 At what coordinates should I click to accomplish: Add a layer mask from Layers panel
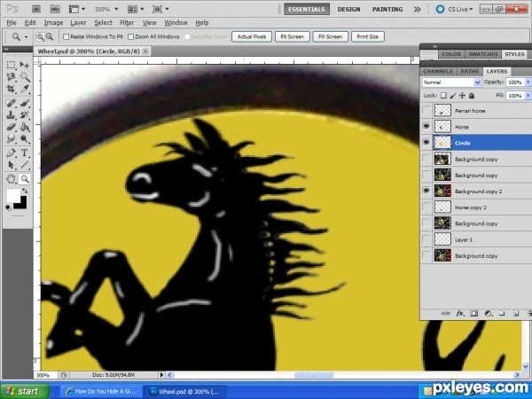(x=473, y=314)
